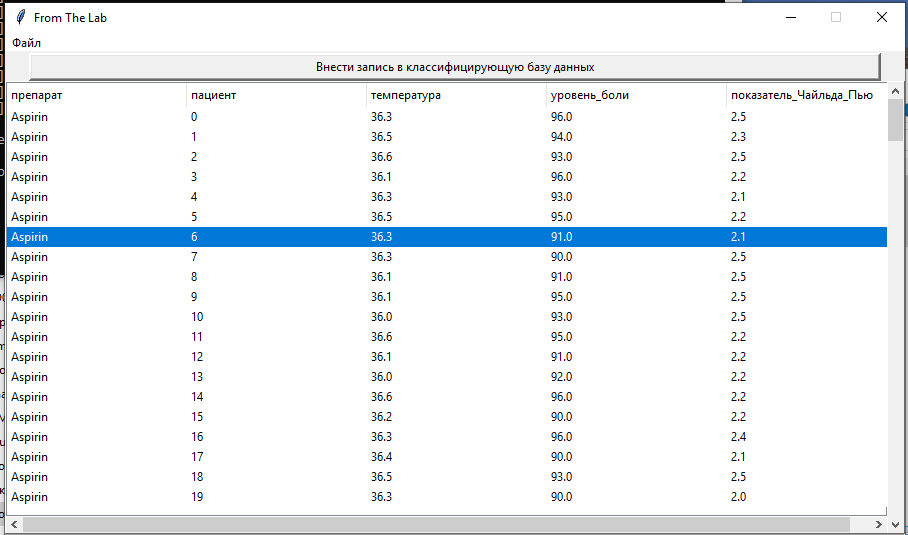Viewport: 908px width, 535px height.
Task: Select patient number 7 cell
Action: [194, 257]
